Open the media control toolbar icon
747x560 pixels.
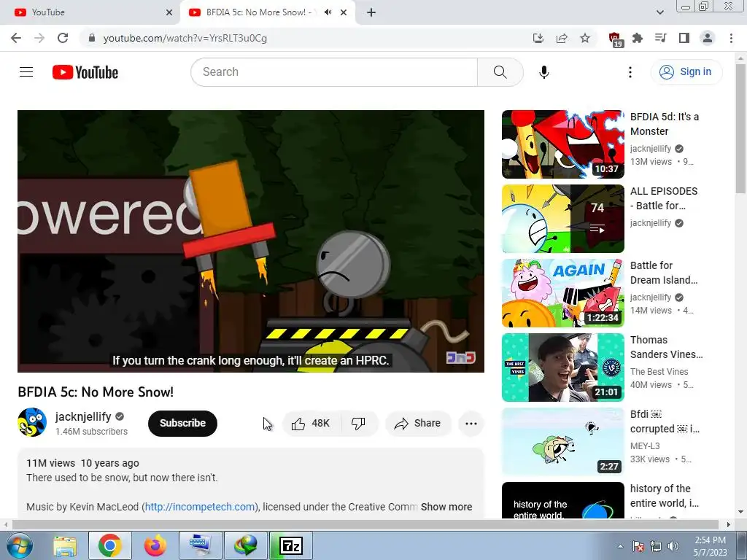click(x=660, y=38)
